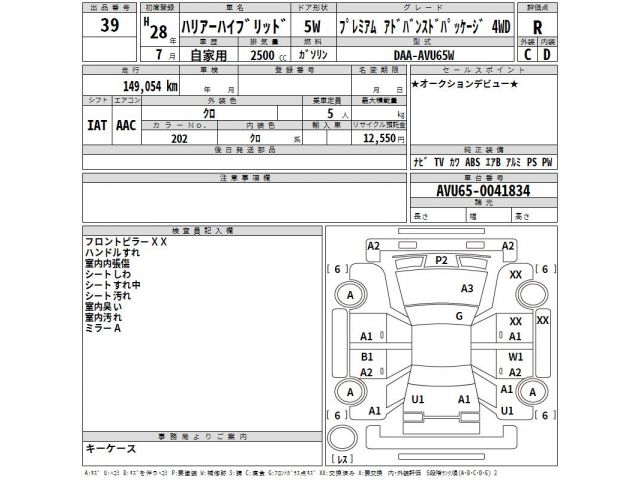Screen dimensions: 640x480
Task: Click model code DAA-AVU65W
Action: (424, 55)
